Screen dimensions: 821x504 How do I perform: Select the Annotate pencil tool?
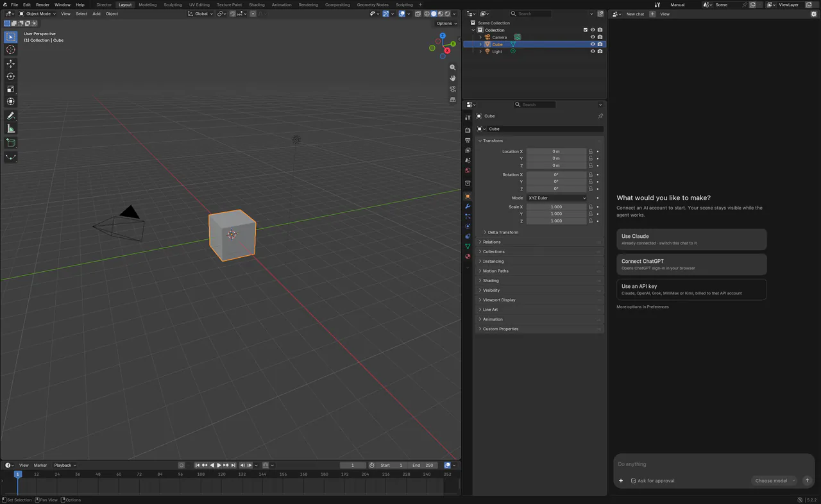pyautogui.click(x=11, y=116)
